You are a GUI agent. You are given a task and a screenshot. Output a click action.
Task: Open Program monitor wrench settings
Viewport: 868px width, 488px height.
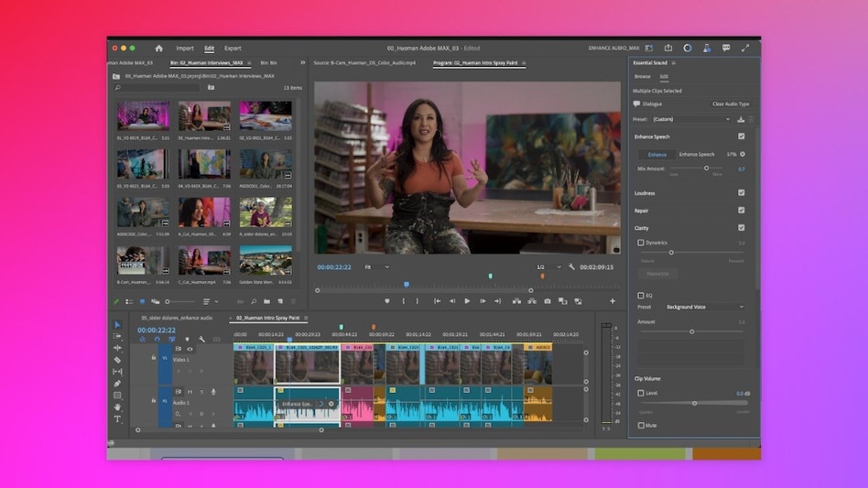tap(571, 266)
